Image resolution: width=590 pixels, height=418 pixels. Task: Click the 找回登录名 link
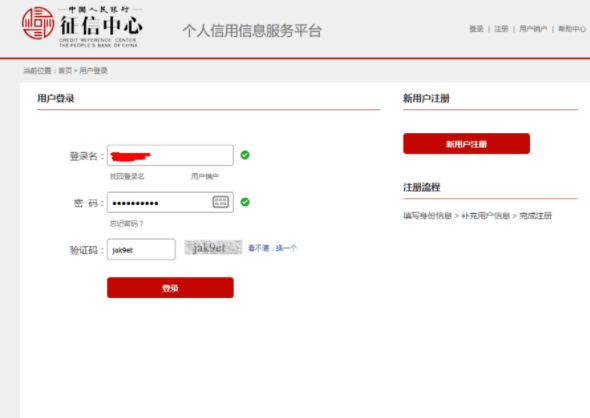pyautogui.click(x=127, y=176)
